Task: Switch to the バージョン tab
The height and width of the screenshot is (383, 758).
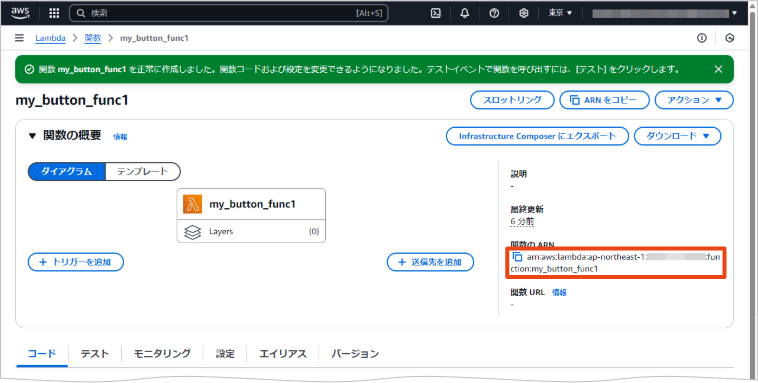Action: 355,354
